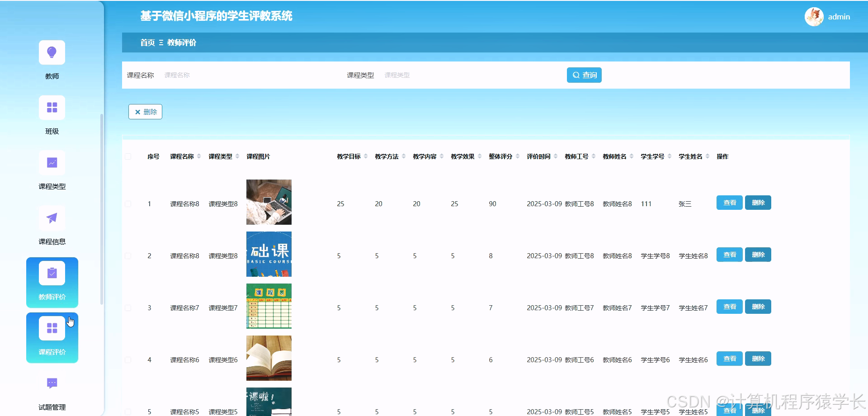Image resolution: width=868 pixels, height=416 pixels.
Task: Open the 试题管理 chat-bubble sidebar icon
Action: (x=52, y=383)
